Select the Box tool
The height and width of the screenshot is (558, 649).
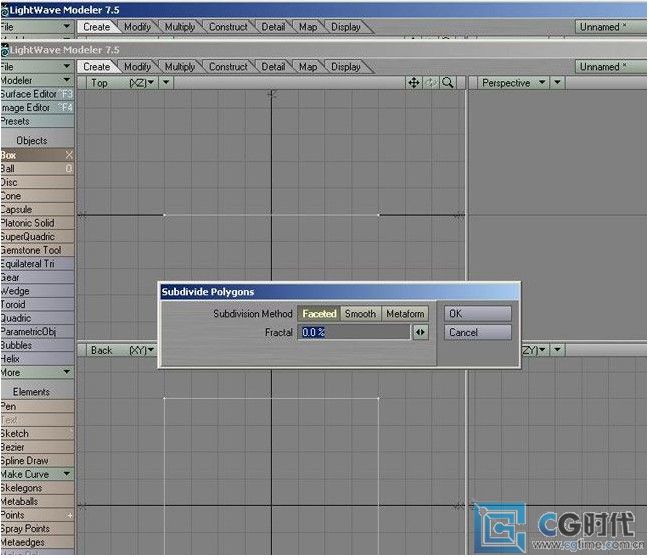tap(37, 155)
